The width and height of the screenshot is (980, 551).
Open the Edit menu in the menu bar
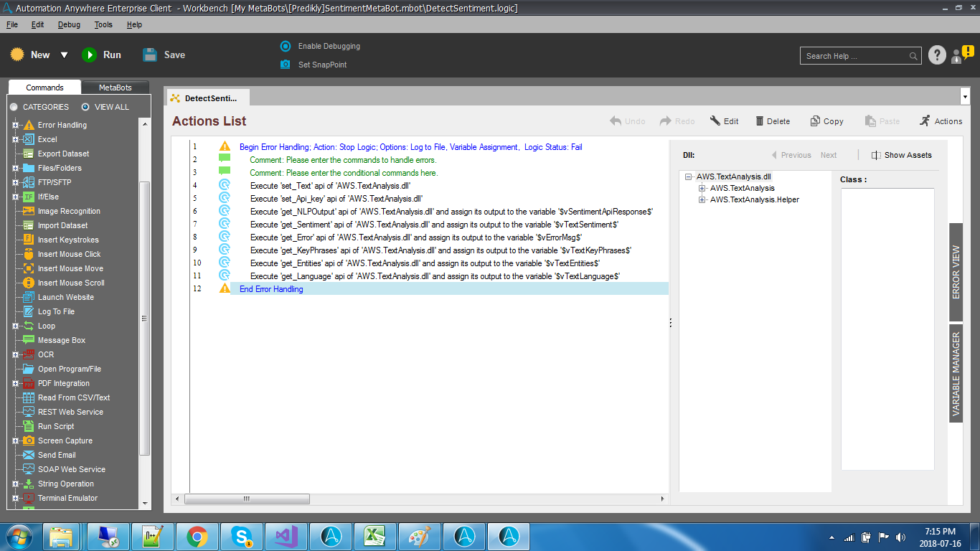pyautogui.click(x=37, y=24)
